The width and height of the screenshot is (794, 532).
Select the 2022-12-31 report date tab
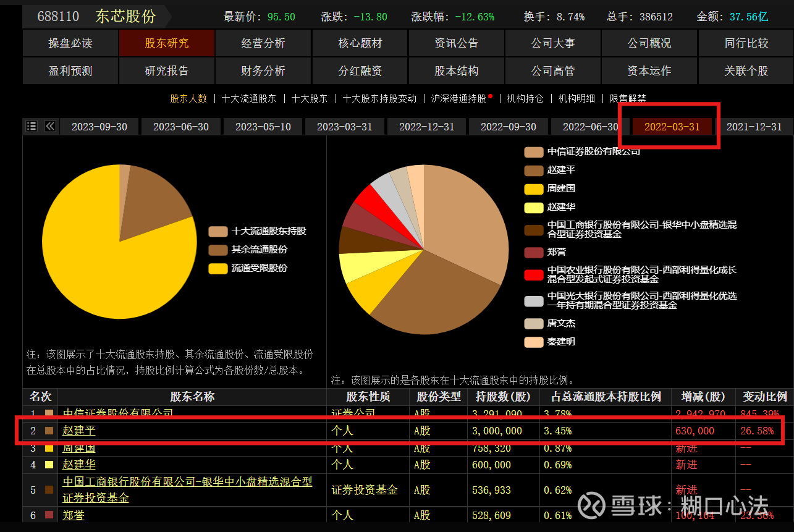click(427, 126)
